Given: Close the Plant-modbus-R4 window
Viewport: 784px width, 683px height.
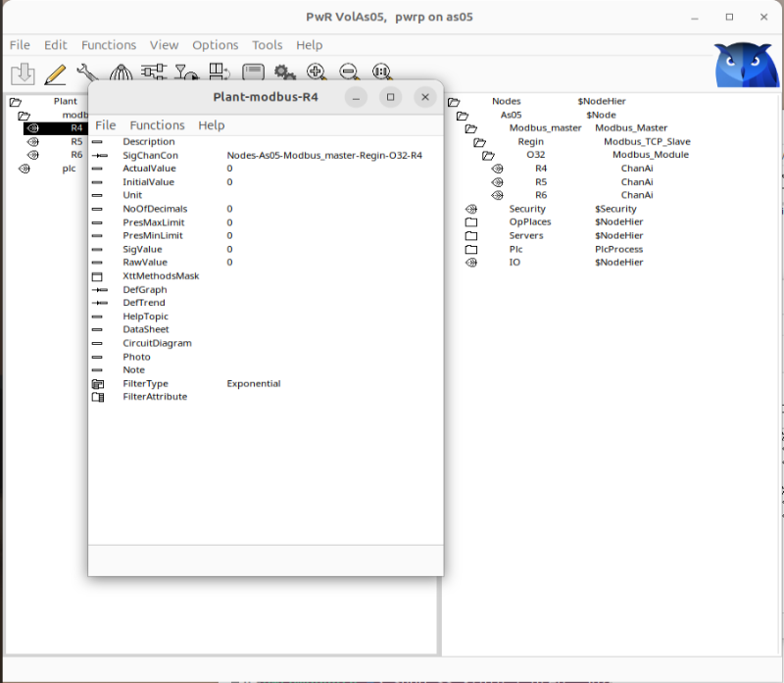Looking at the screenshot, I should point(425,97).
